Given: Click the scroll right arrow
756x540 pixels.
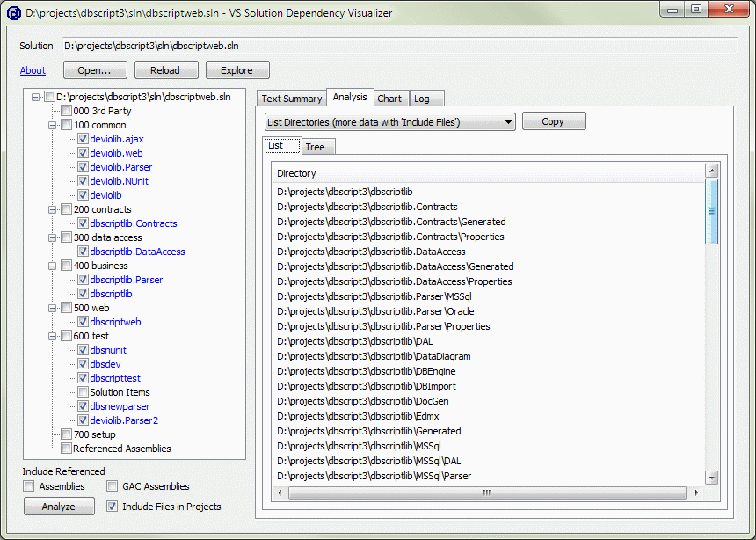Looking at the screenshot, I should (695, 493).
